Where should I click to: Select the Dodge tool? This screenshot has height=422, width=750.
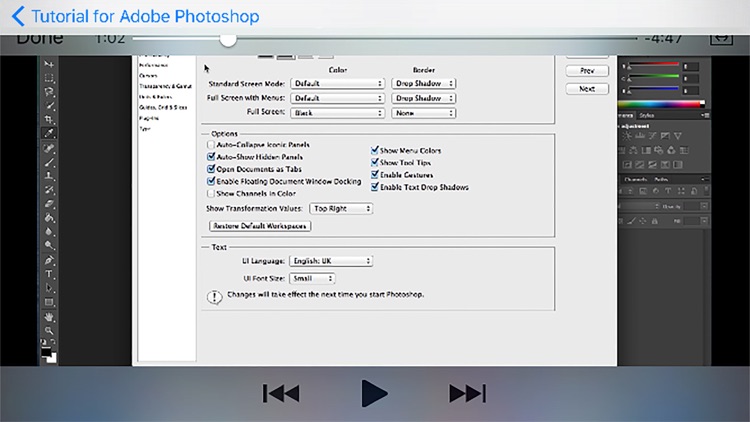point(49,245)
